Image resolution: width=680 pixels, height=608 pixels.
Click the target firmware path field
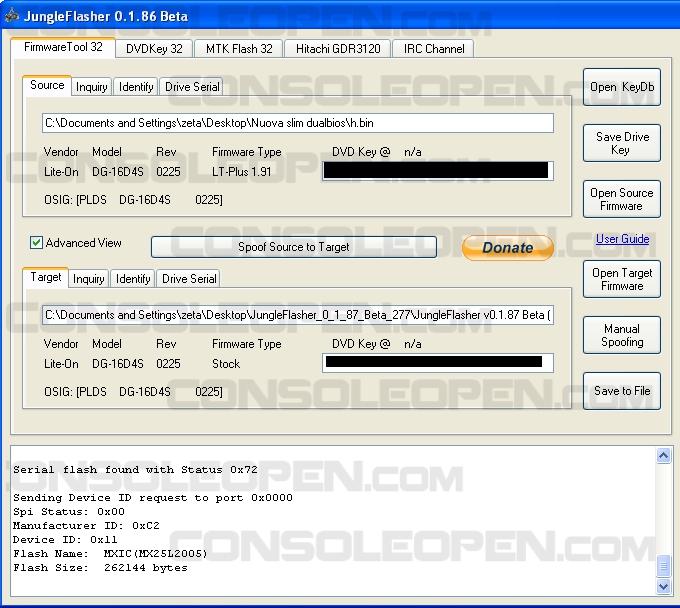tap(298, 315)
